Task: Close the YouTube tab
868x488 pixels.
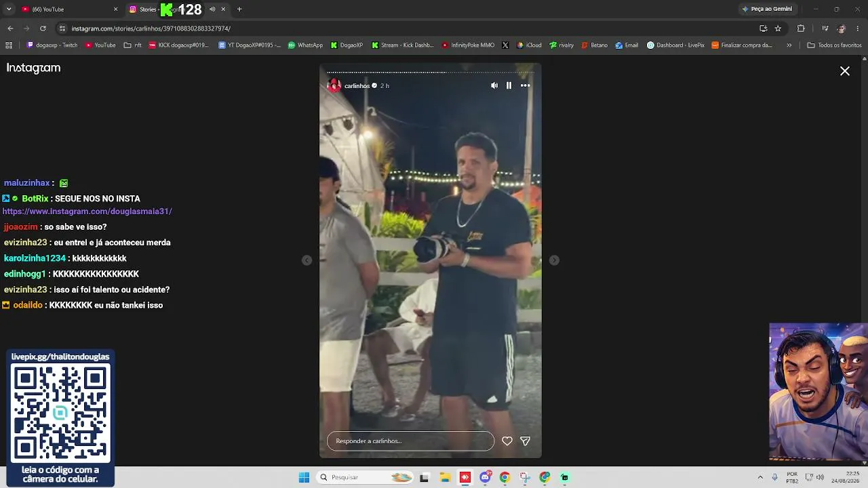Action: point(115,9)
